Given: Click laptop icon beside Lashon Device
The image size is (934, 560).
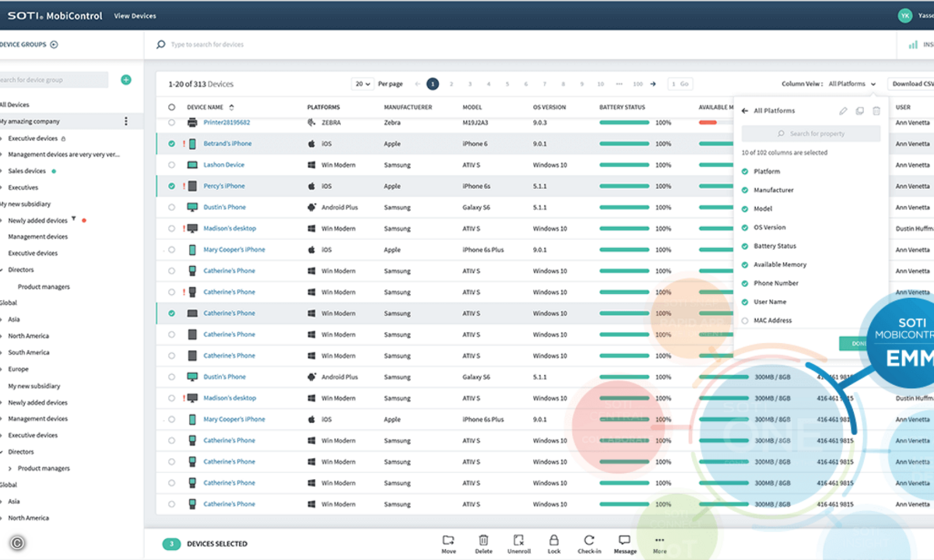Looking at the screenshot, I should (x=192, y=165).
